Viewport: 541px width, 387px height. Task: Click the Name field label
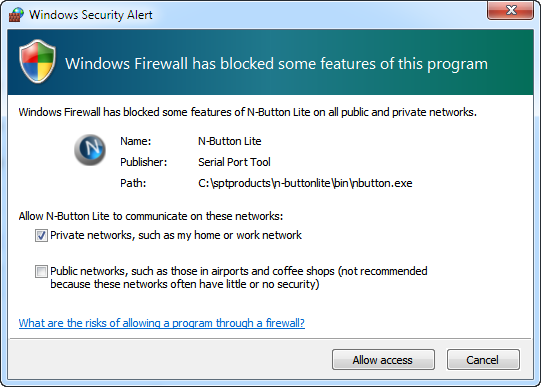[136, 141]
